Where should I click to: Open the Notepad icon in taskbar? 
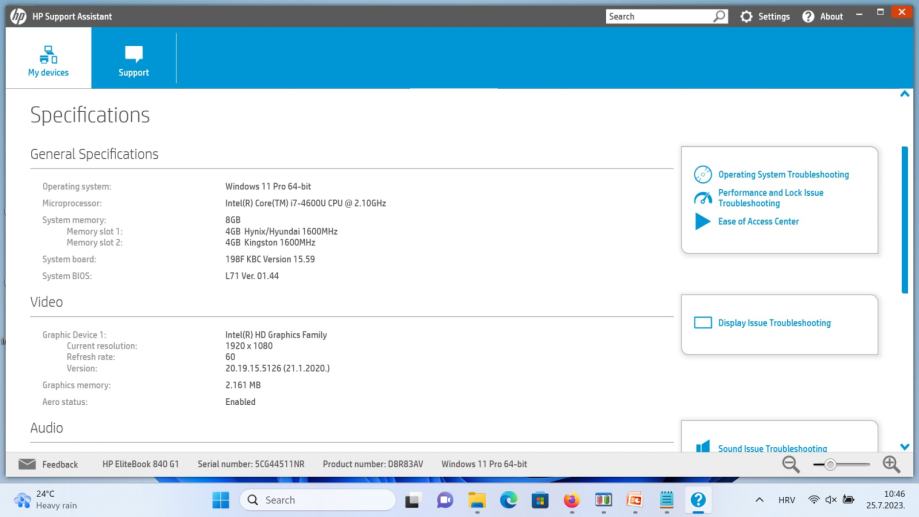[666, 500]
